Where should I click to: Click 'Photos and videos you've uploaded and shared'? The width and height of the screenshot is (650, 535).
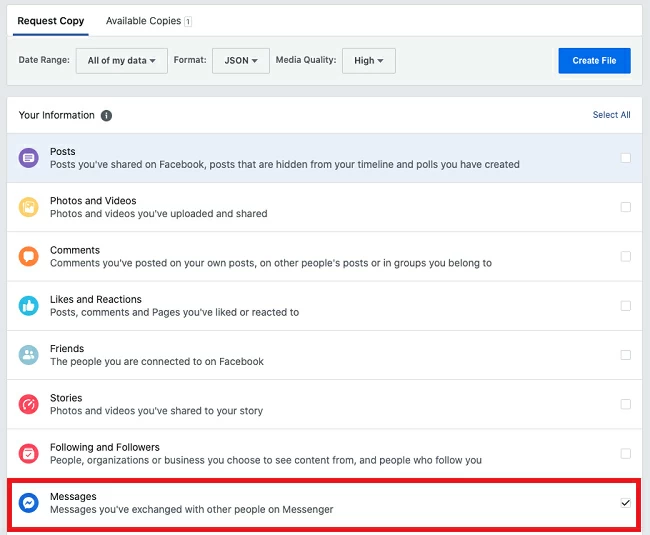tap(159, 214)
